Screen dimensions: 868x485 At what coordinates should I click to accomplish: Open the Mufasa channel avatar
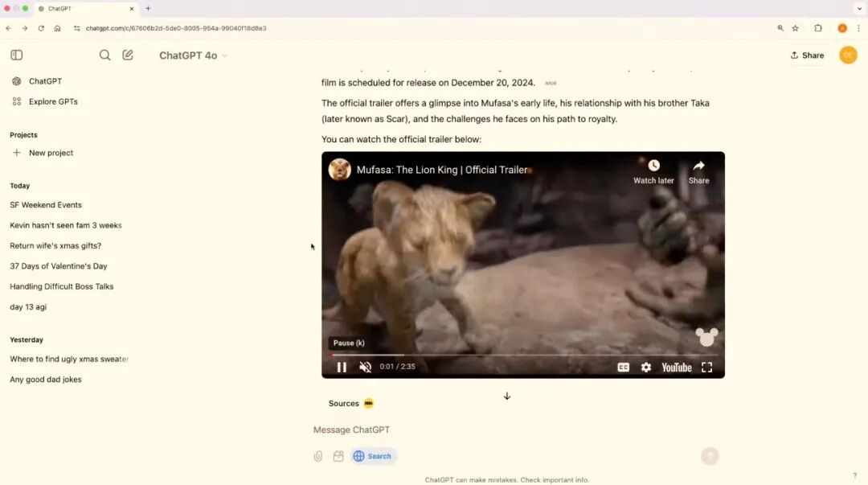[339, 170]
